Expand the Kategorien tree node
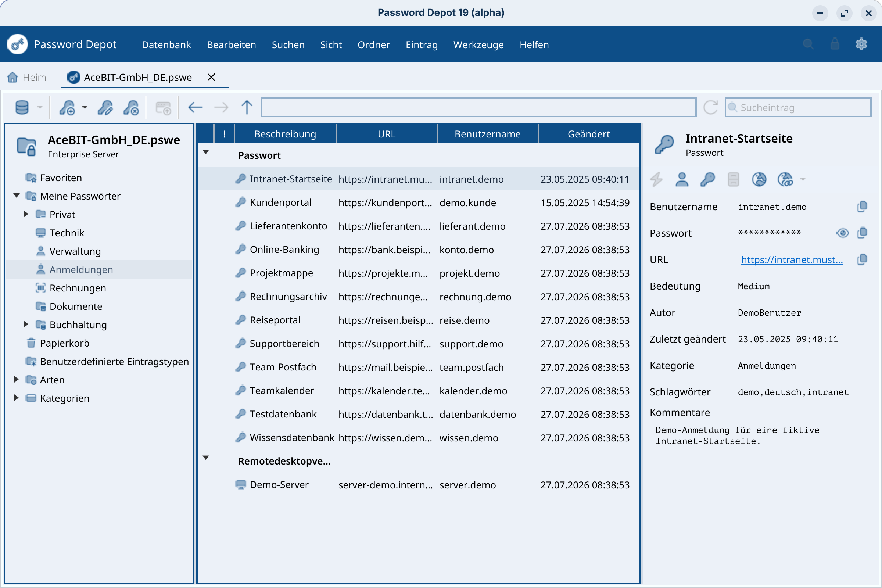Screen dimensions: 882x588 [x=17, y=398]
